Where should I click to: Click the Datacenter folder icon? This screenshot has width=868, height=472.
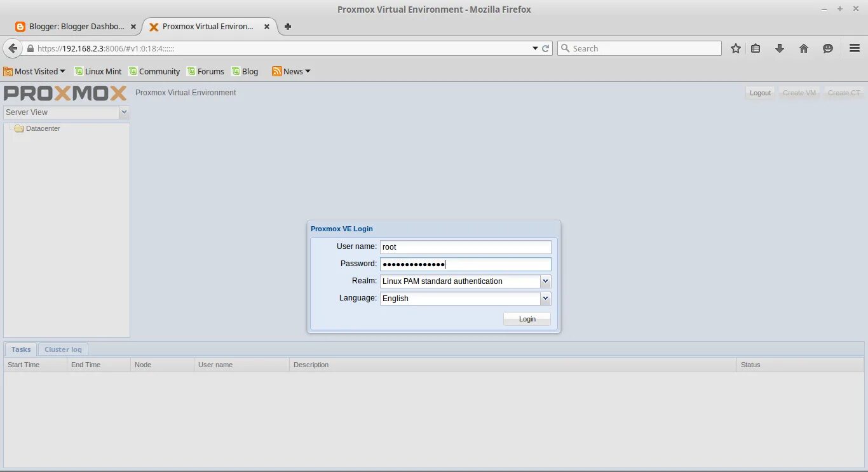(x=19, y=128)
